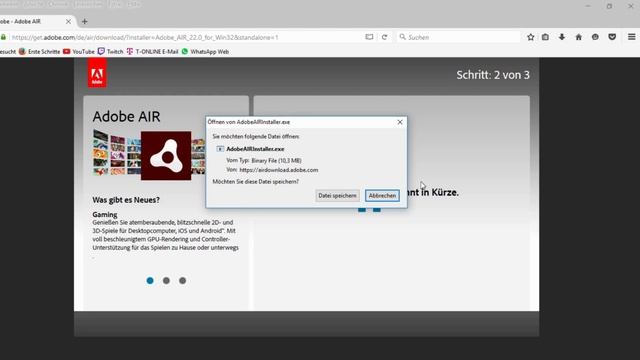The width and height of the screenshot is (640, 360).
Task: Close the Öffnen von AdobeAIRInstaller.exe dialog
Action: 400,122
